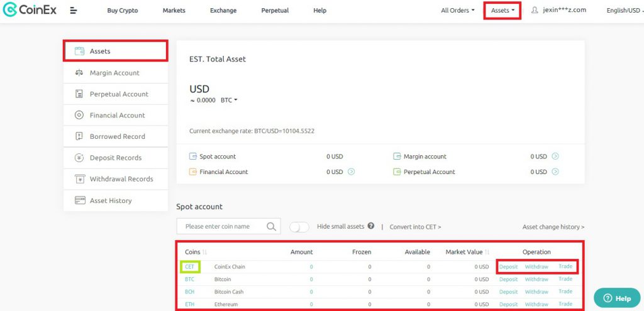
Task: Expand the Assets dropdown in the top bar
Action: click(x=502, y=10)
